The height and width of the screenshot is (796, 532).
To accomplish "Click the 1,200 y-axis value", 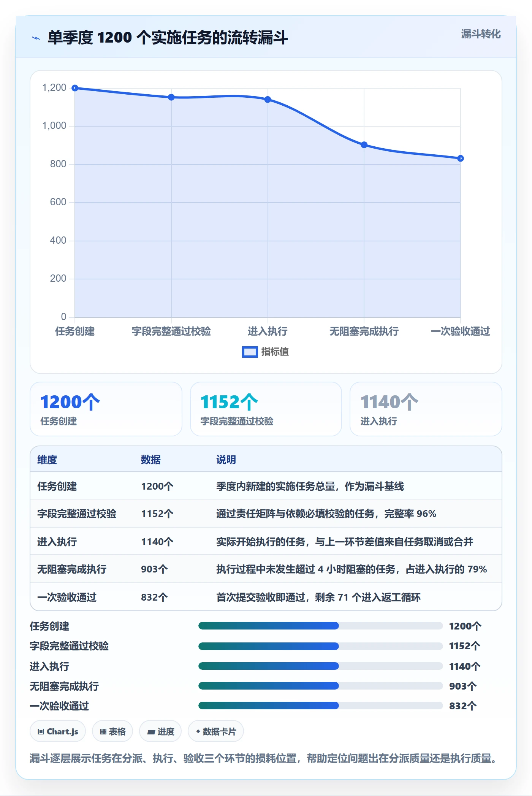I will [54, 88].
